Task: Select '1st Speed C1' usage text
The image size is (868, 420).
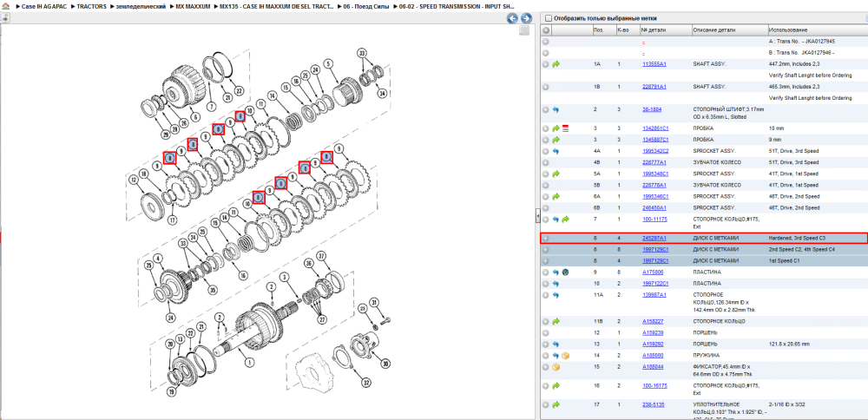Action: tap(785, 260)
